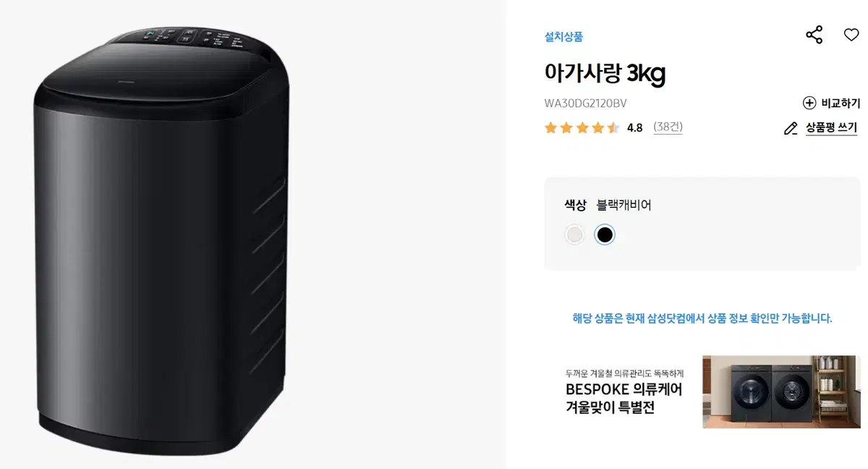Select the white color swatch
This screenshot has height=469, width=868.
[574, 234]
